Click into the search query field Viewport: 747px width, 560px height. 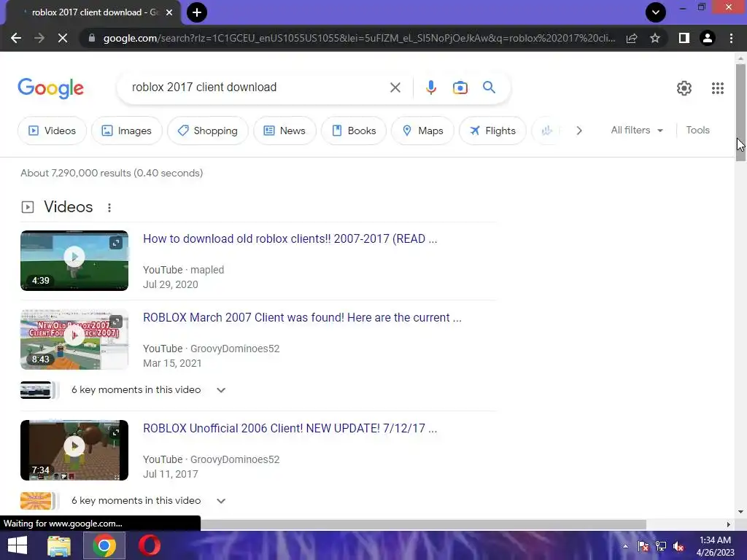258,87
